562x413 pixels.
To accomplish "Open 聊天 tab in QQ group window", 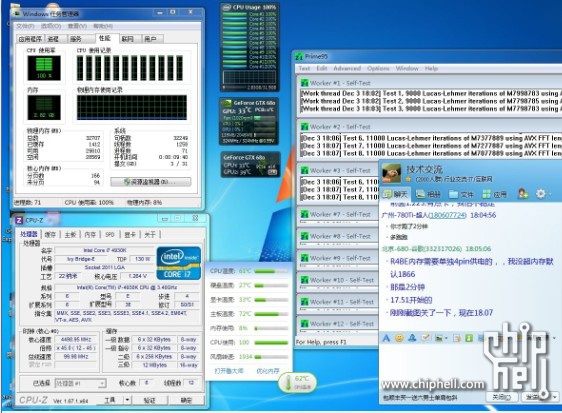I will 395,194.
